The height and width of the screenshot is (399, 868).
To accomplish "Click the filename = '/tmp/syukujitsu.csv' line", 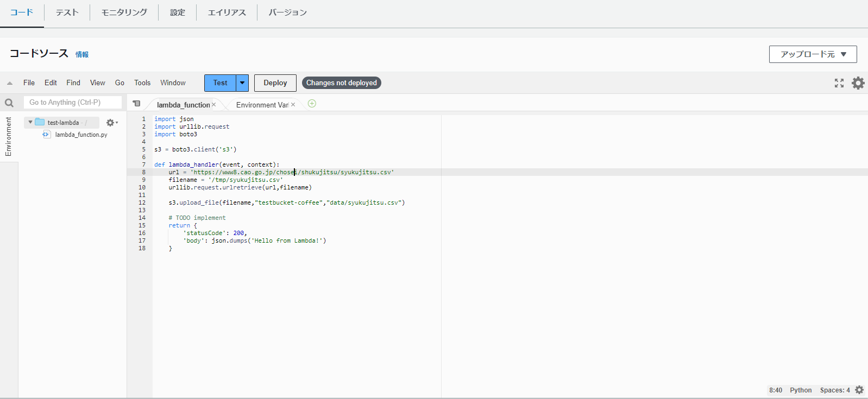I will pos(226,180).
